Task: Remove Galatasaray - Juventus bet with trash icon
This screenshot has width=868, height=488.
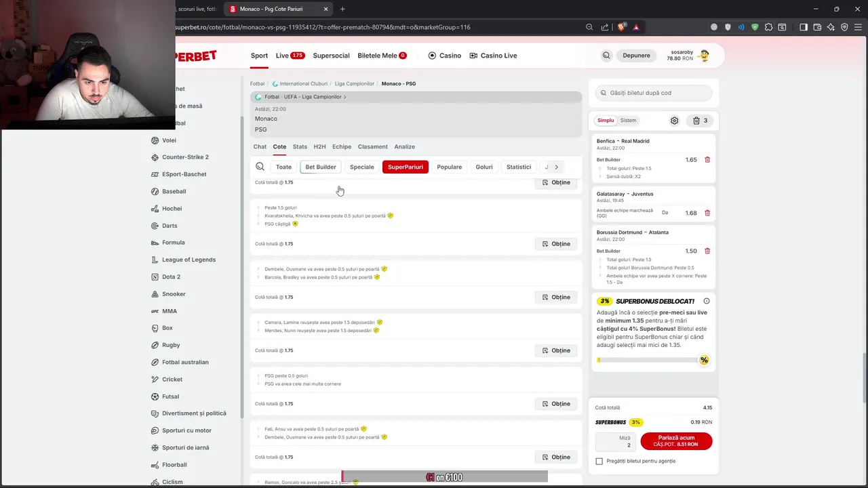Action: pyautogui.click(x=707, y=213)
